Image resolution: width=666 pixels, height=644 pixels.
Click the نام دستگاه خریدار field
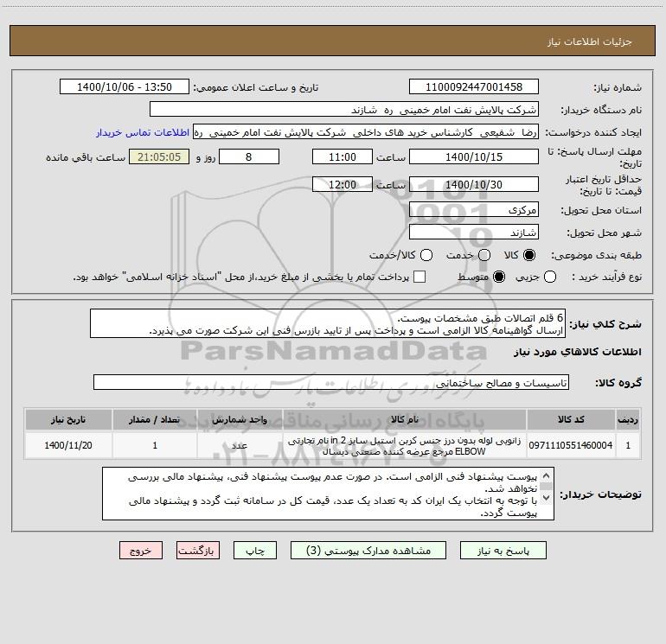344,109
